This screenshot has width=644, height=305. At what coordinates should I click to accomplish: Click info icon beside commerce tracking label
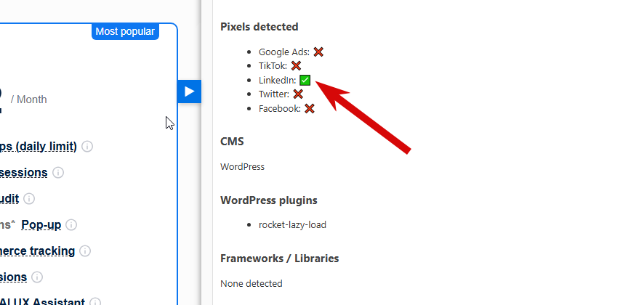click(x=85, y=251)
